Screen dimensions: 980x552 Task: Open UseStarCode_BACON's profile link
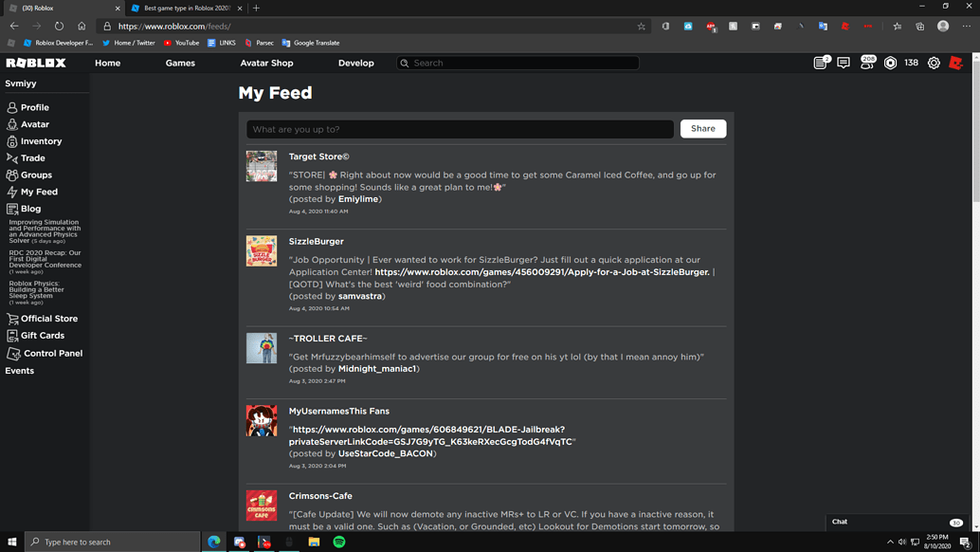pyautogui.click(x=386, y=454)
